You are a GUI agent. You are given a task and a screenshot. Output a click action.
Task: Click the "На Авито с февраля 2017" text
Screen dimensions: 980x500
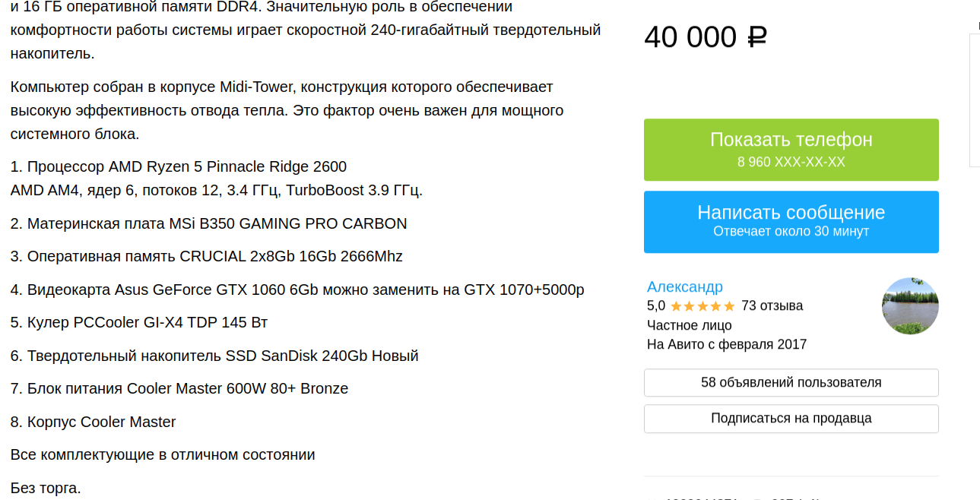coord(726,344)
